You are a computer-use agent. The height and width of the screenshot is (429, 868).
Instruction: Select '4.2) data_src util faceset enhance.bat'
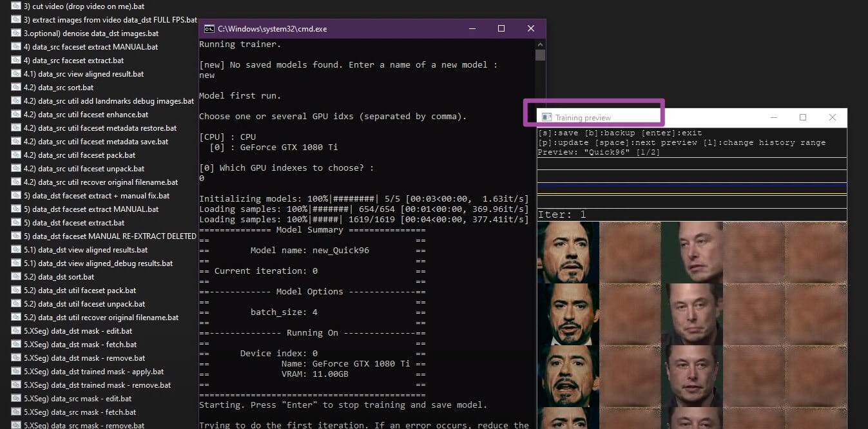point(95,114)
